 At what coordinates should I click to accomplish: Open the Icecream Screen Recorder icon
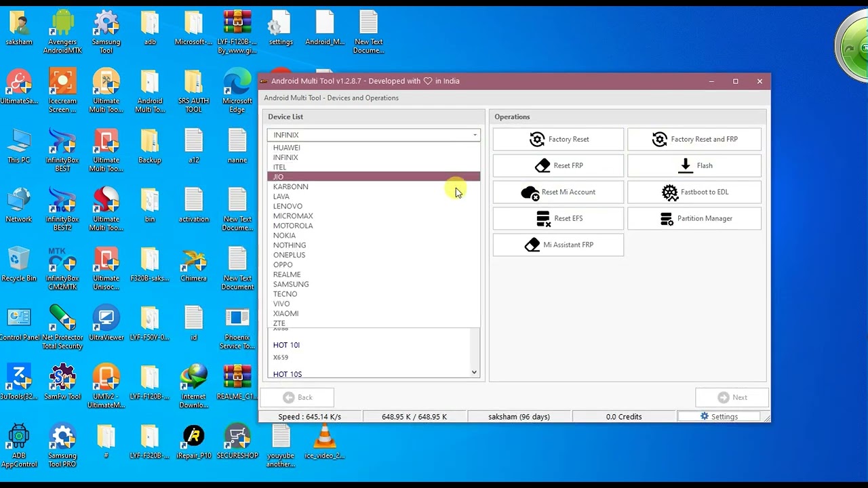tap(62, 91)
